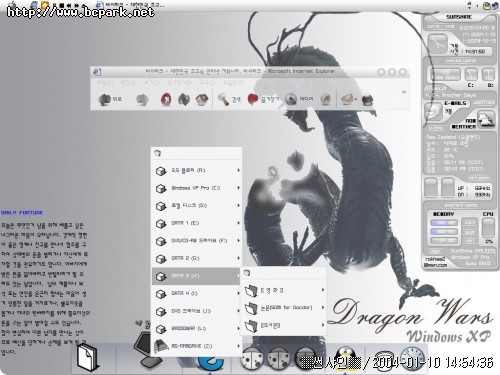Click the CPU usage bar in sidebar
500x375 pixels.
[488, 228]
